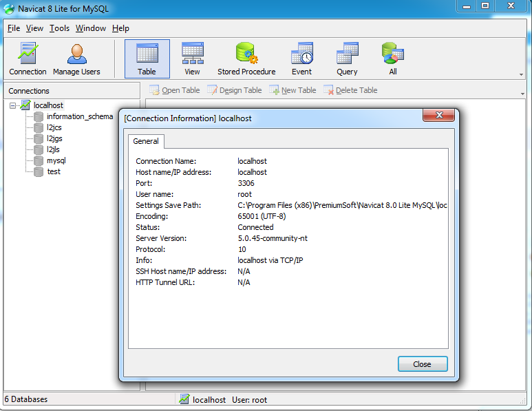Close Connection Information dialog with X
Screen dimensions: 532x411
click(438, 115)
